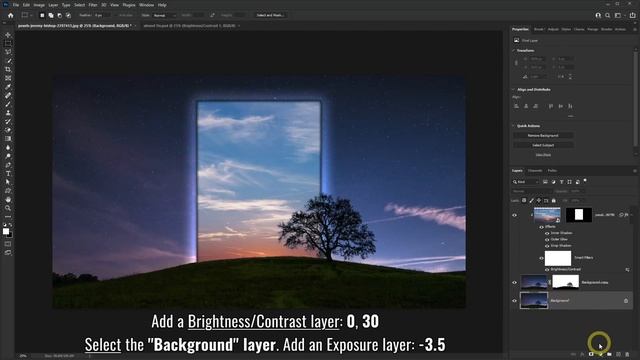Click the Select Subject button

(x=543, y=145)
